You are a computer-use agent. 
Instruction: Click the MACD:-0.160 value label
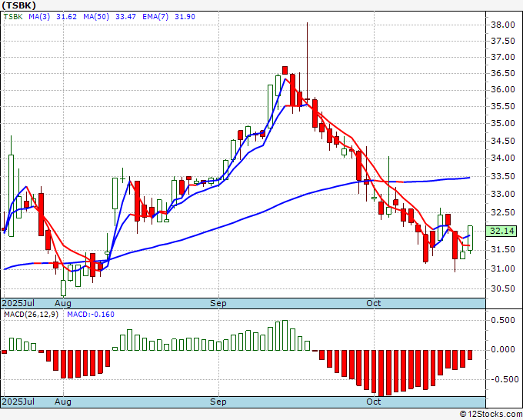pos(91,315)
